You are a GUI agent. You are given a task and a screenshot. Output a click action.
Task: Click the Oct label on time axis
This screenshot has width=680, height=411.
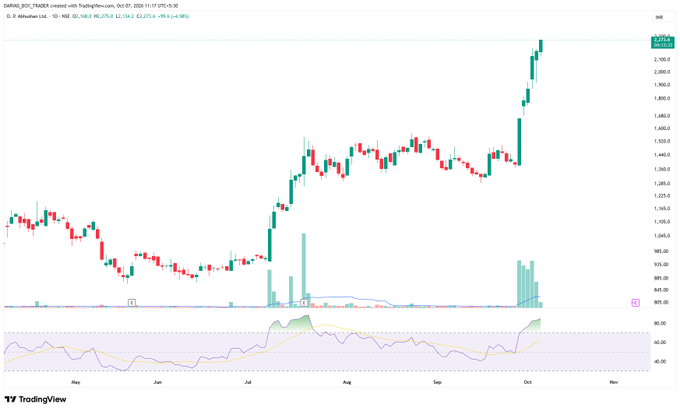tap(528, 382)
